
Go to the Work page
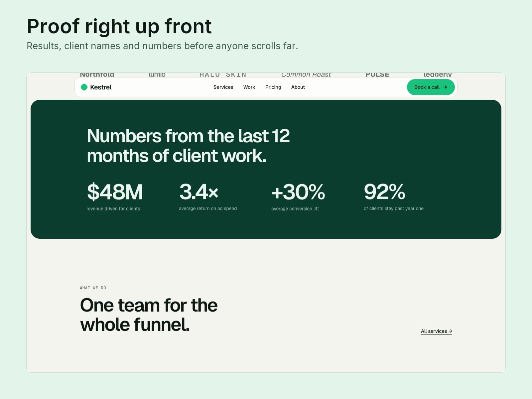249,87
